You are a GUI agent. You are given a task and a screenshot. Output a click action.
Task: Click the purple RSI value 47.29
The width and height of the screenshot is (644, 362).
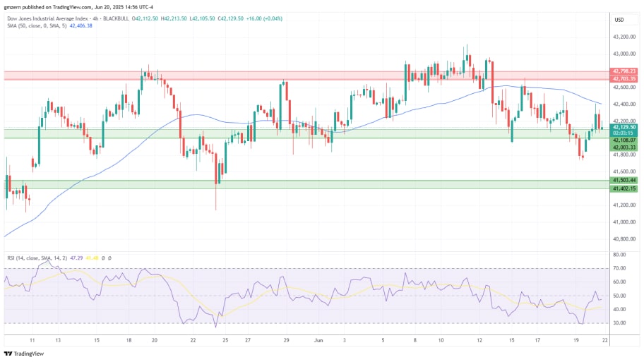[x=77, y=259]
